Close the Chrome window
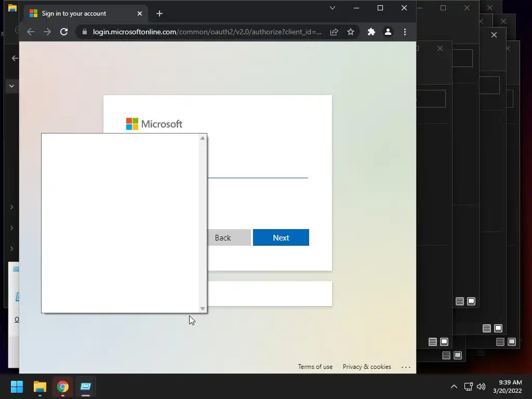The width and height of the screenshot is (532, 399). (x=404, y=8)
